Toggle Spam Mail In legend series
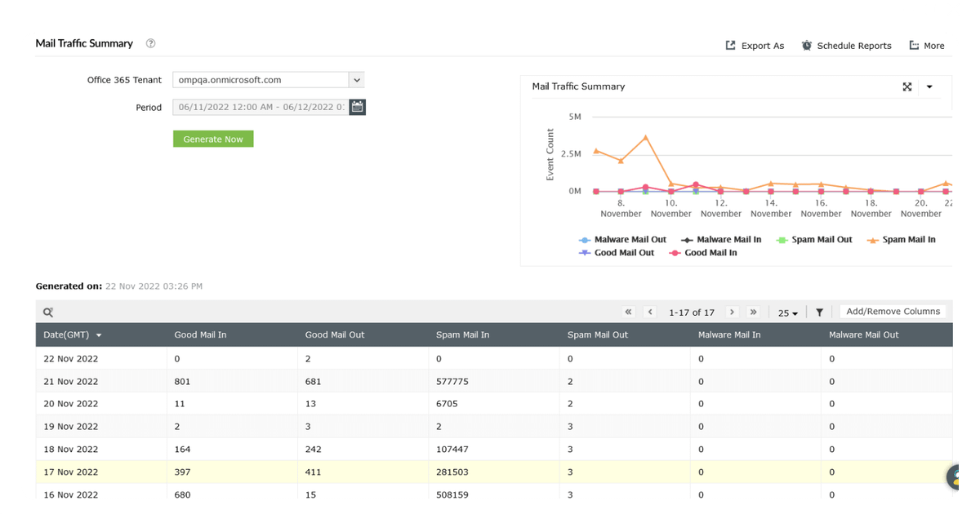The height and width of the screenshot is (514, 980). [x=901, y=239]
